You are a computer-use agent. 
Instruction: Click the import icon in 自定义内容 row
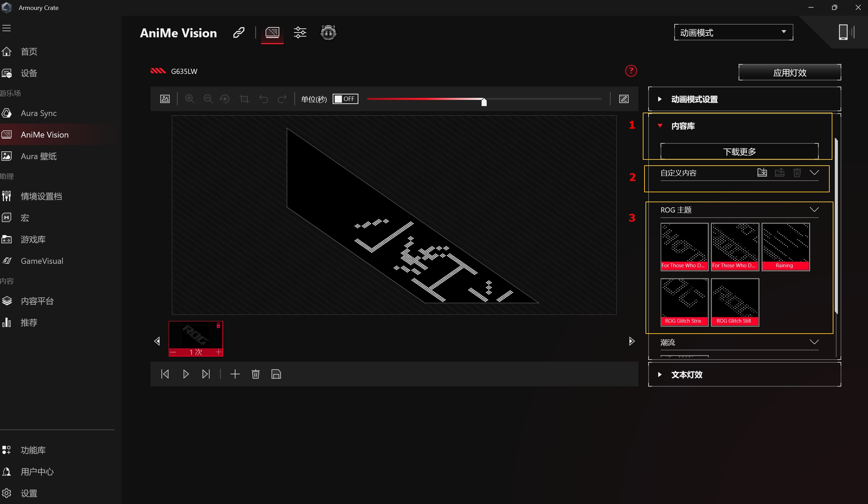pyautogui.click(x=762, y=172)
